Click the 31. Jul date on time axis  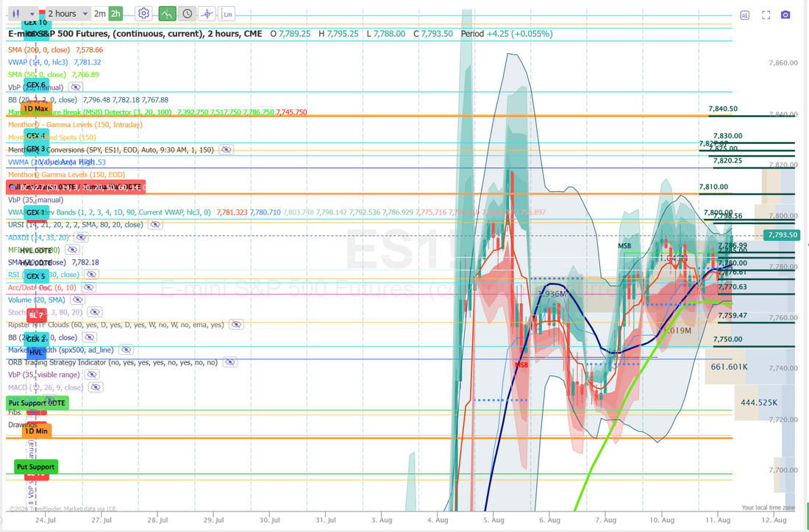point(326,520)
